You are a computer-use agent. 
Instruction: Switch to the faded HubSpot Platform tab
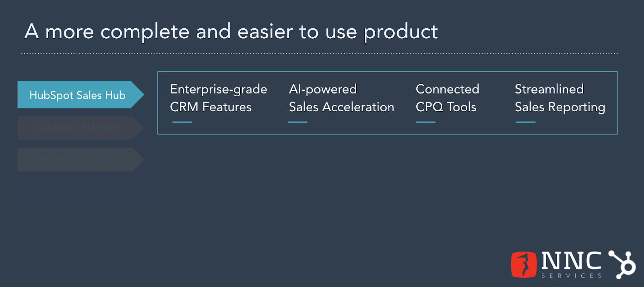click(x=80, y=128)
